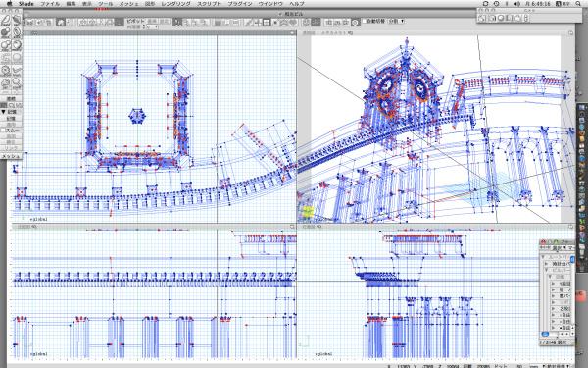The image size is (588, 368).
Task: Click the '1 / 2148 選択' status text
Action: tap(553, 342)
